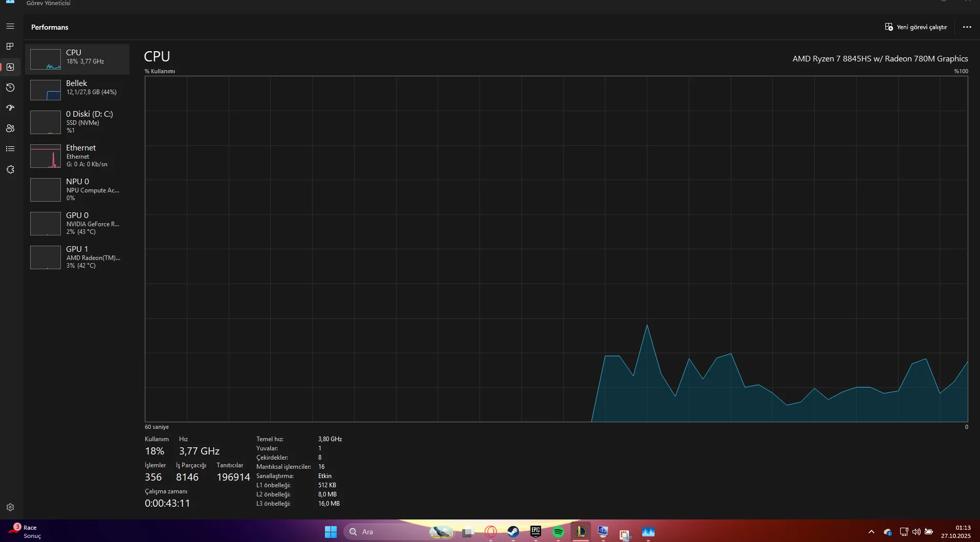
Task: Open the Startup apps page icon
Action: pyautogui.click(x=10, y=108)
